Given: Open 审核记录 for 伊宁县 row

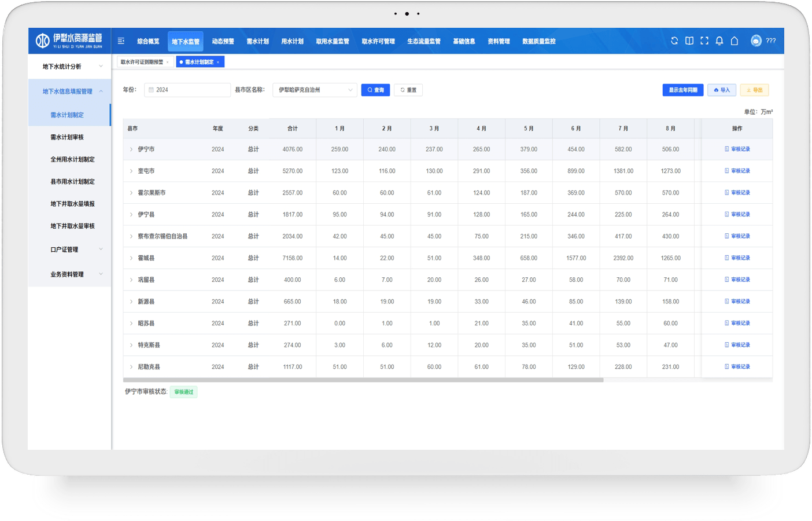Looking at the screenshot, I should point(737,214).
